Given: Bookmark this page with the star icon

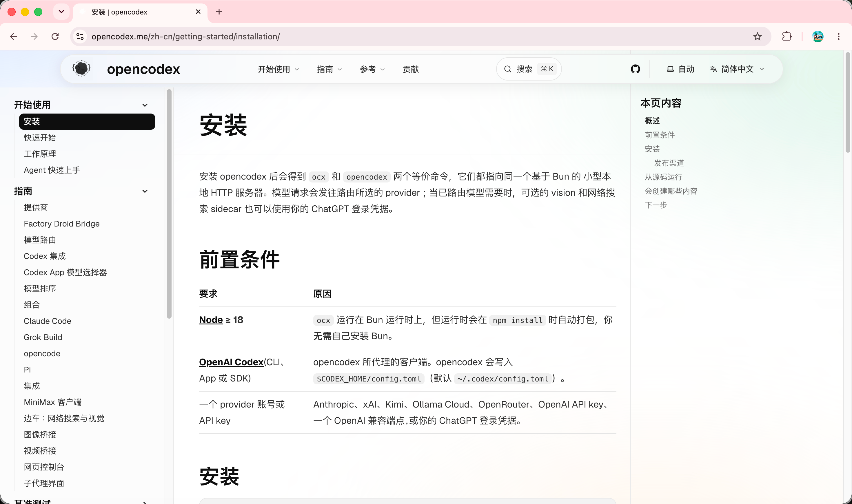Looking at the screenshot, I should 757,36.
